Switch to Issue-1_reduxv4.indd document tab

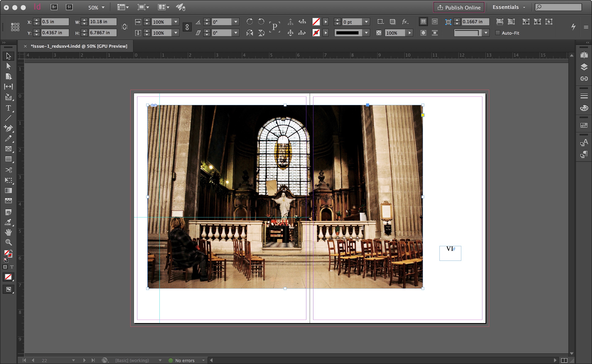click(x=79, y=46)
